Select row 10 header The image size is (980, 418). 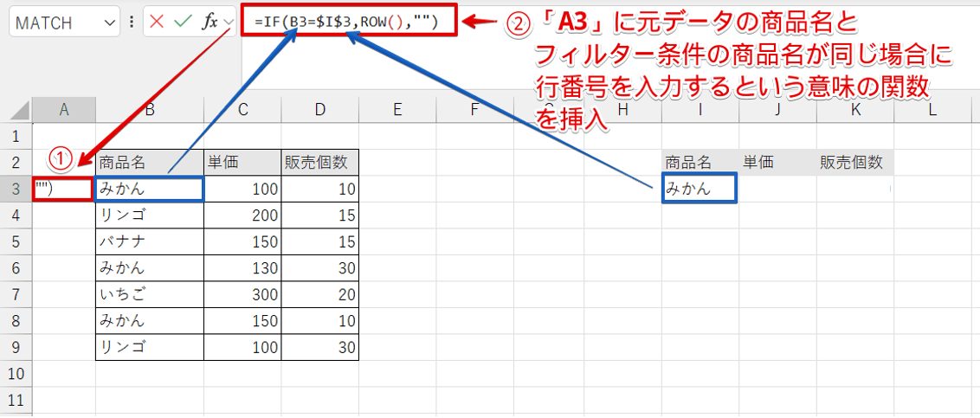[x=16, y=374]
